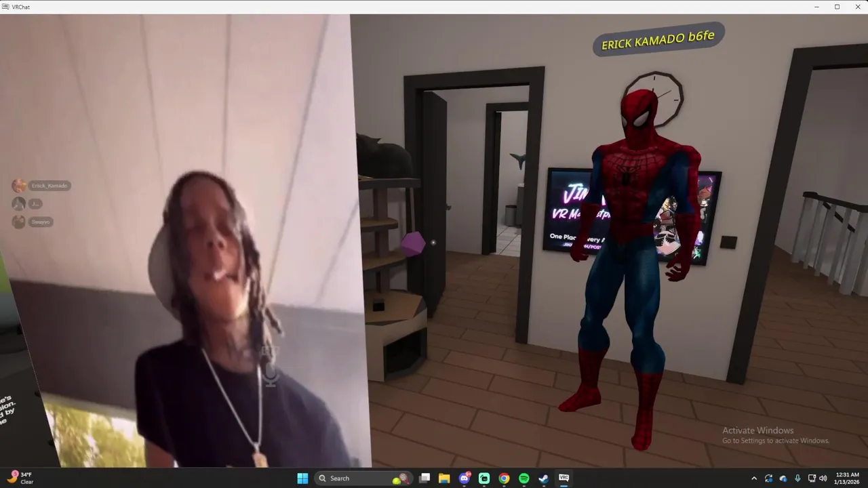
Task: Click the wall light switch beside the poster
Action: coord(728,243)
